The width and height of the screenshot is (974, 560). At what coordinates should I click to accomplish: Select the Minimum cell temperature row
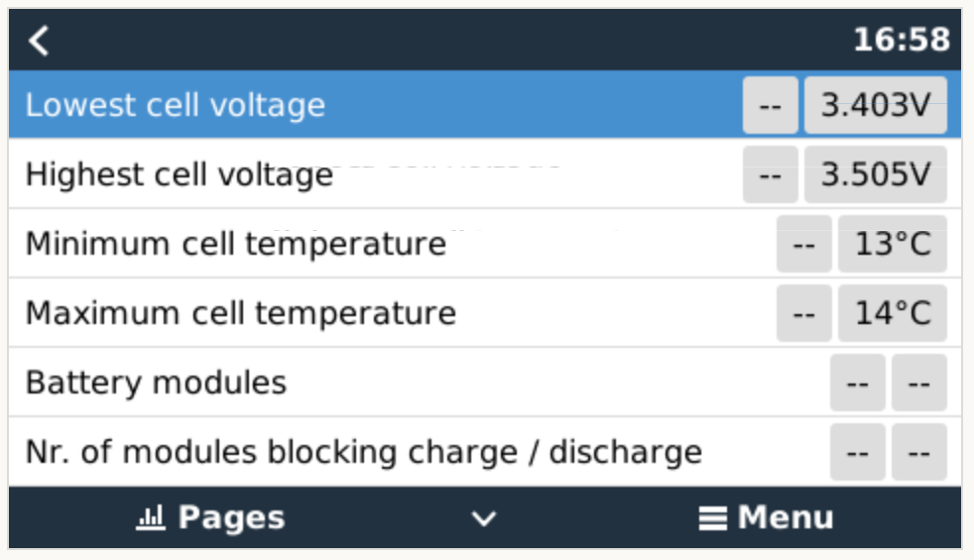coord(298,244)
